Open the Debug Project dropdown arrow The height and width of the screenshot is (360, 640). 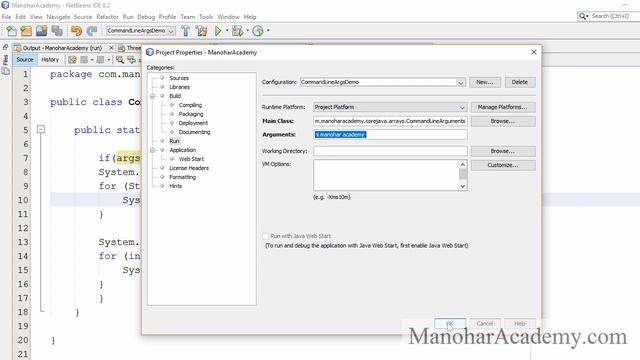point(247,31)
